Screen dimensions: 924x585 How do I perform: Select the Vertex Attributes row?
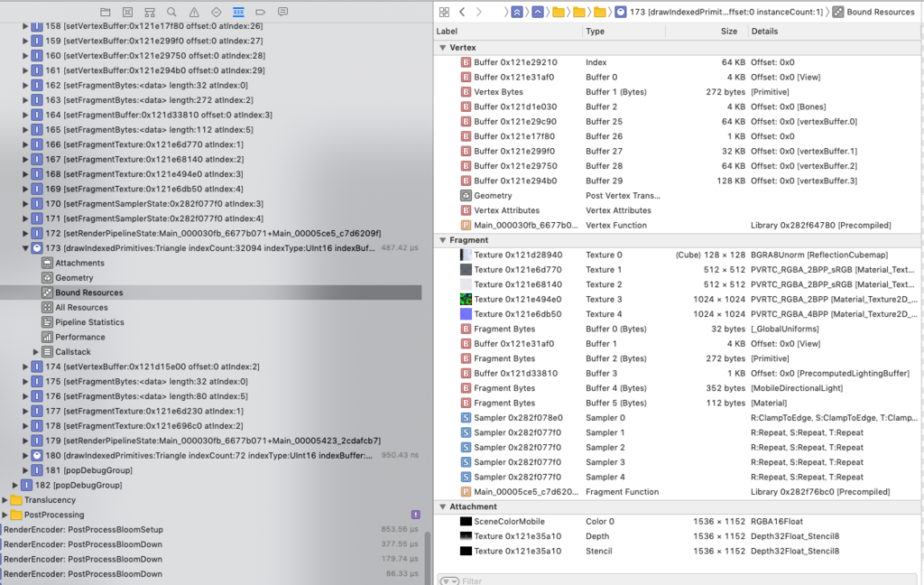[x=679, y=210]
